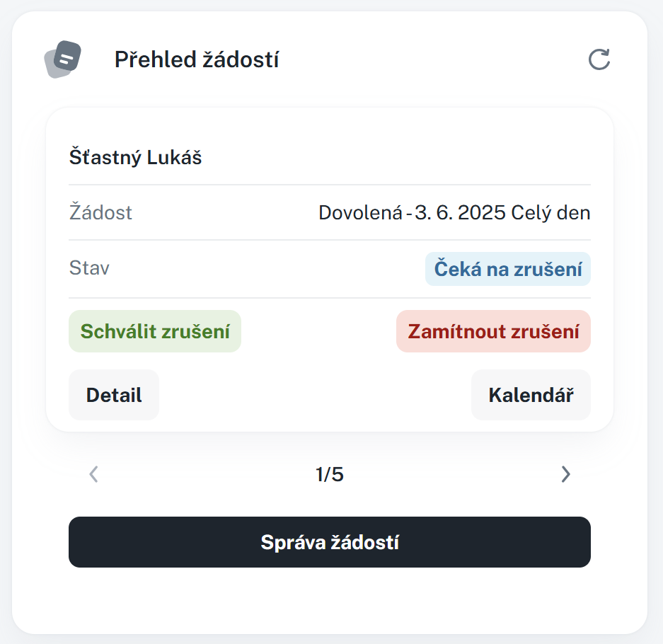Approve the cancellation with Schválit zrušení
Viewport: 663px width, 644px height.
pos(155,331)
